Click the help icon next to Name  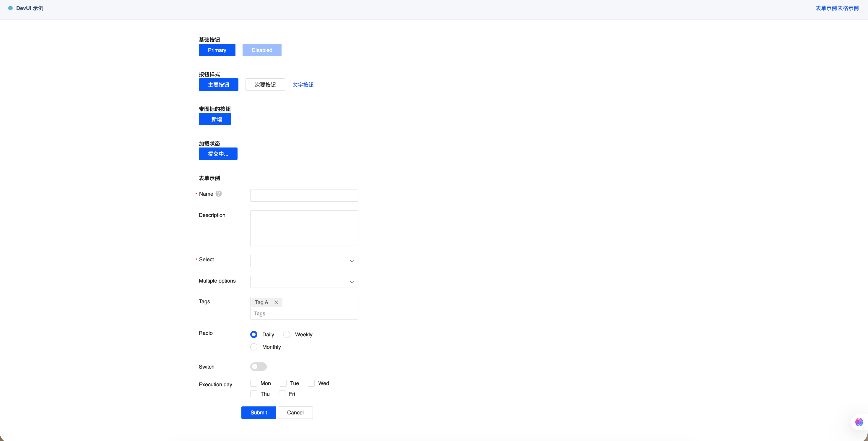point(219,194)
